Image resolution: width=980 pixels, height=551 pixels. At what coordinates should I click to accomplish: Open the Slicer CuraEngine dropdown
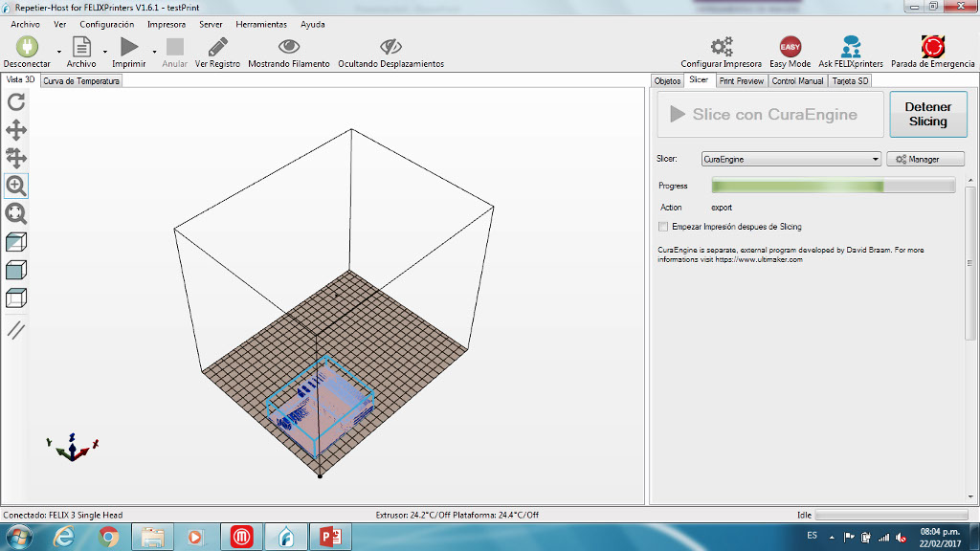pyautogui.click(x=790, y=160)
